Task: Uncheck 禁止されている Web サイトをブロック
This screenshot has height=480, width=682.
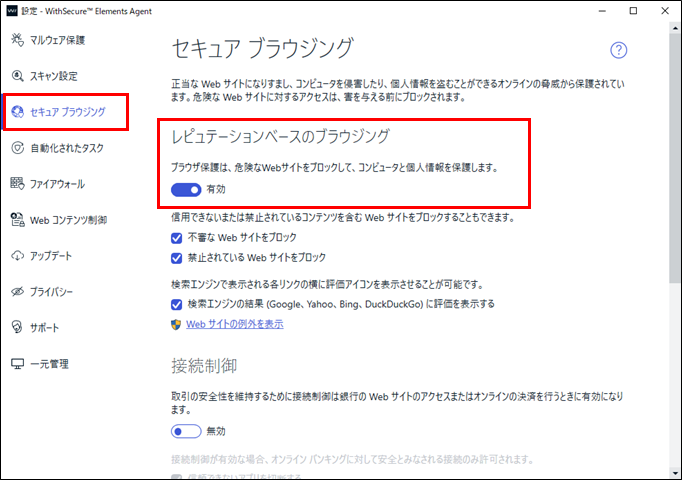Action: click(177, 258)
